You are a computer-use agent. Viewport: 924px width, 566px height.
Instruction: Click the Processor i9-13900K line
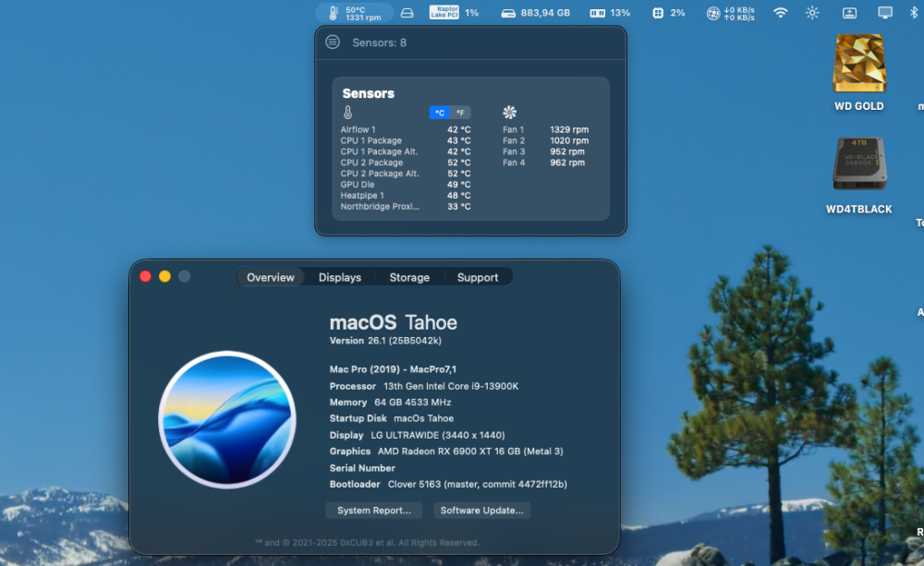(424, 386)
